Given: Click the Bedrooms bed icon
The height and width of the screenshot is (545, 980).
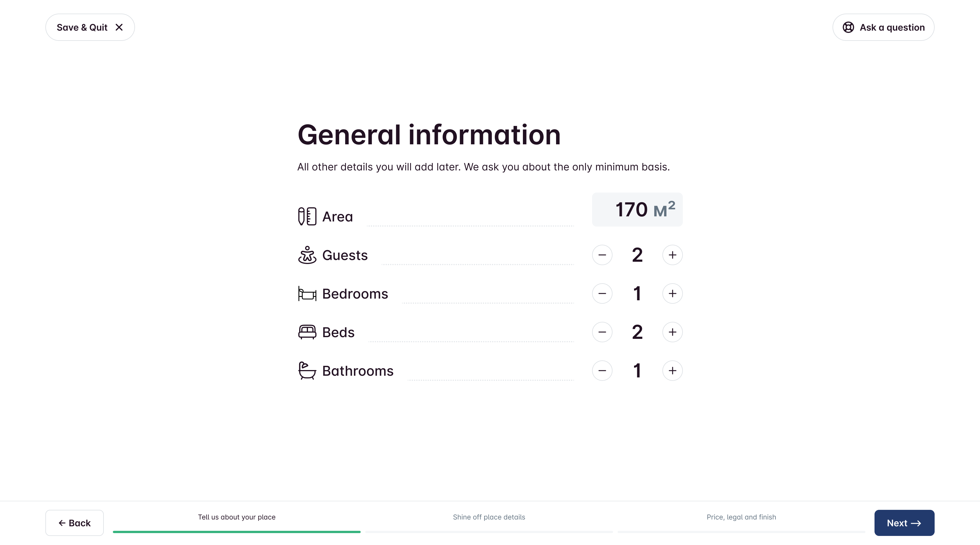Looking at the screenshot, I should tap(307, 293).
